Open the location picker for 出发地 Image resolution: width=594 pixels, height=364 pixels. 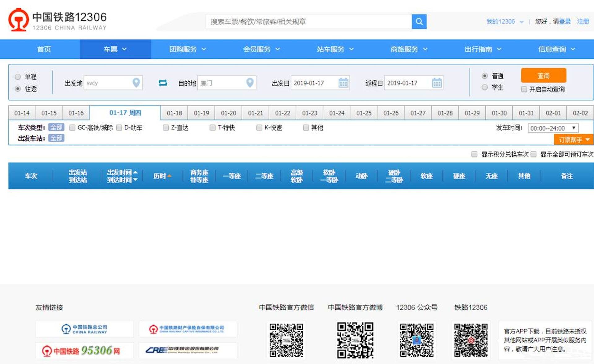(136, 83)
